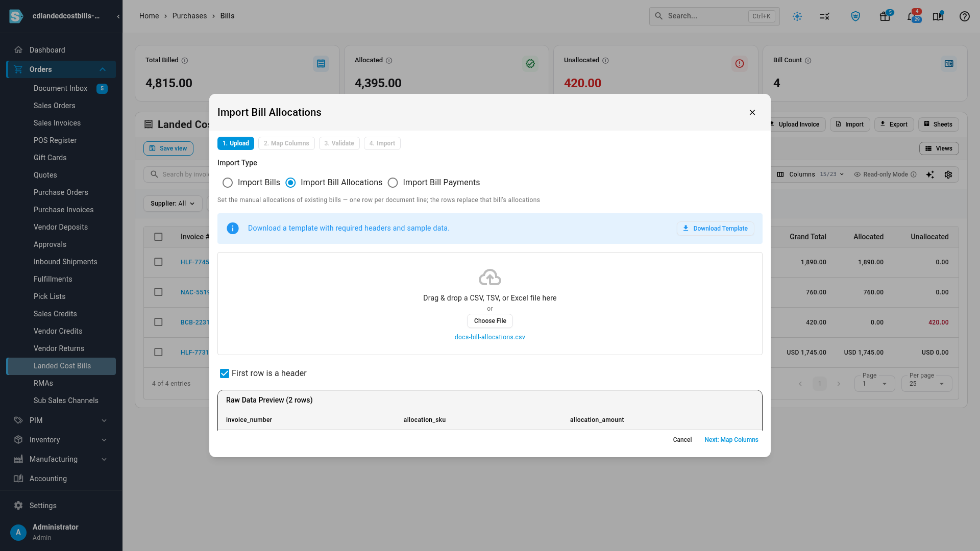Go to the 2. Map Columns step
Image resolution: width=980 pixels, height=551 pixels.
[286, 143]
